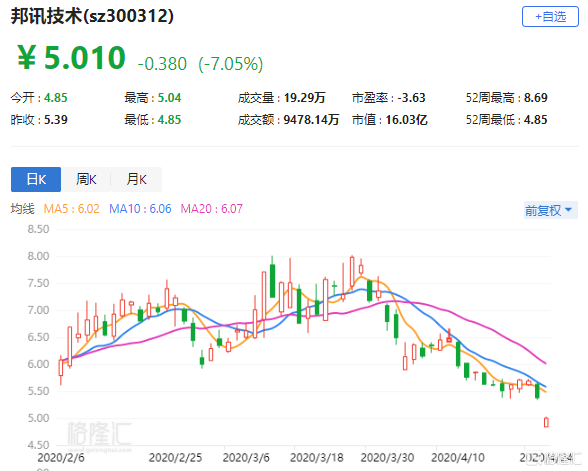Image resolution: width=588 pixels, height=471 pixels.
Task: Click the percent change (-7.05%)
Action: point(231,64)
